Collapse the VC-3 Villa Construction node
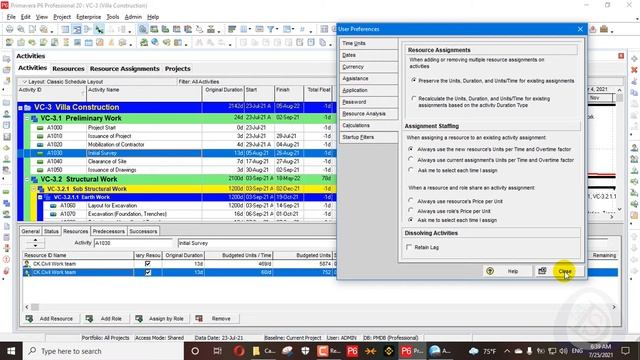640x360 pixels. click(x=20, y=108)
